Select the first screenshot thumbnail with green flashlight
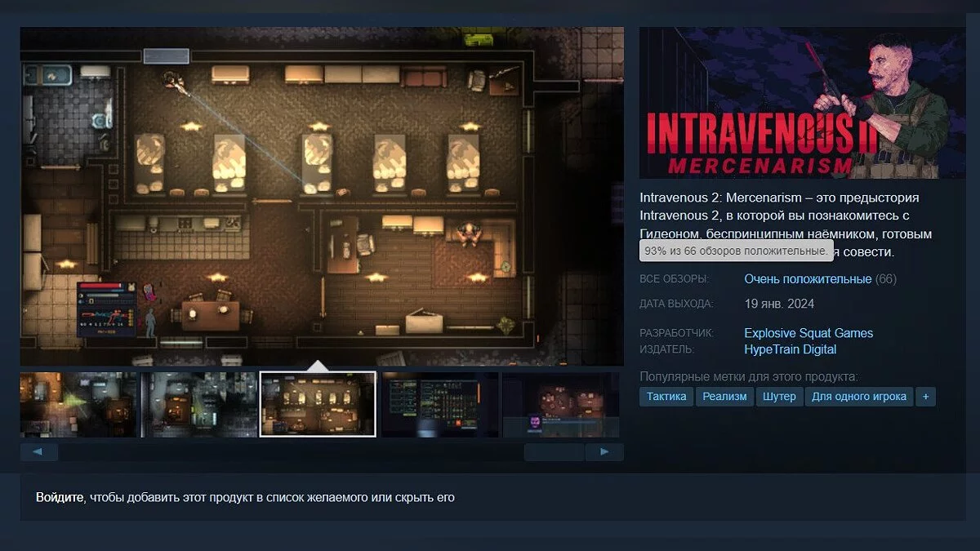980x551 pixels. [x=78, y=404]
